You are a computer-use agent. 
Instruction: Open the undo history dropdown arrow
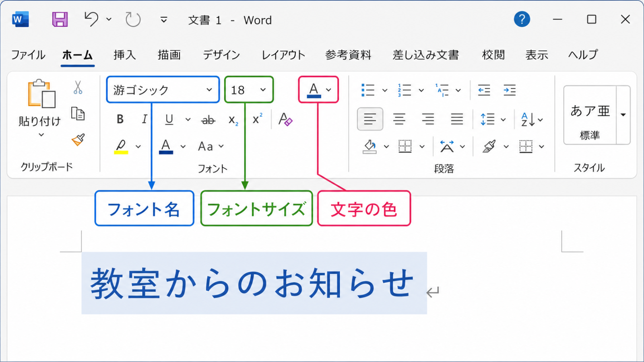pyautogui.click(x=109, y=19)
